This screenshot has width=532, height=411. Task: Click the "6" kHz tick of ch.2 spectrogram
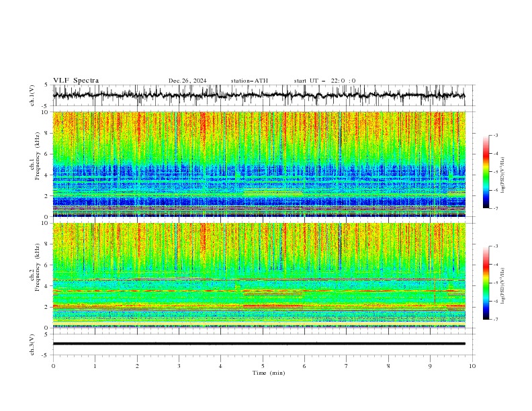(47, 265)
